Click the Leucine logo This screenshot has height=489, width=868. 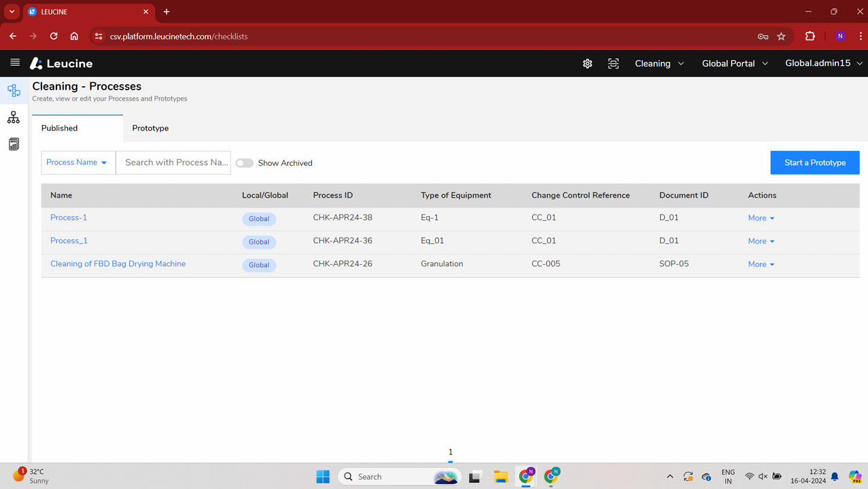pos(61,63)
